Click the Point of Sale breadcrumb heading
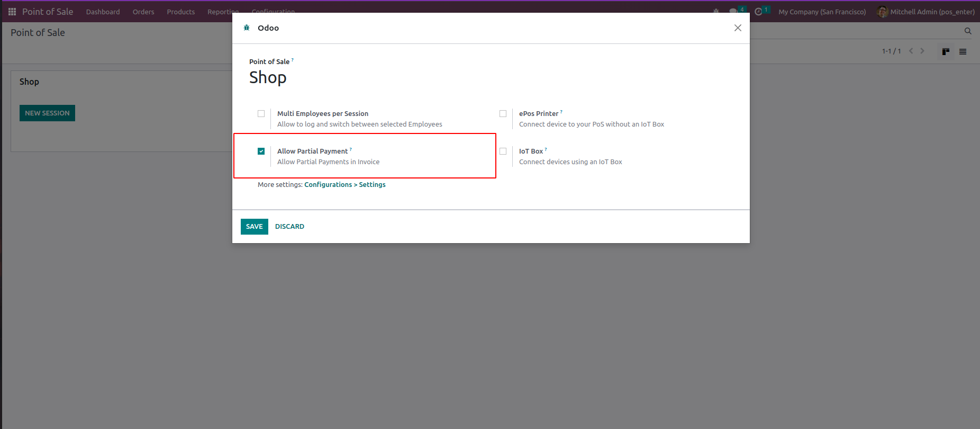Image resolution: width=980 pixels, height=429 pixels. click(x=38, y=33)
